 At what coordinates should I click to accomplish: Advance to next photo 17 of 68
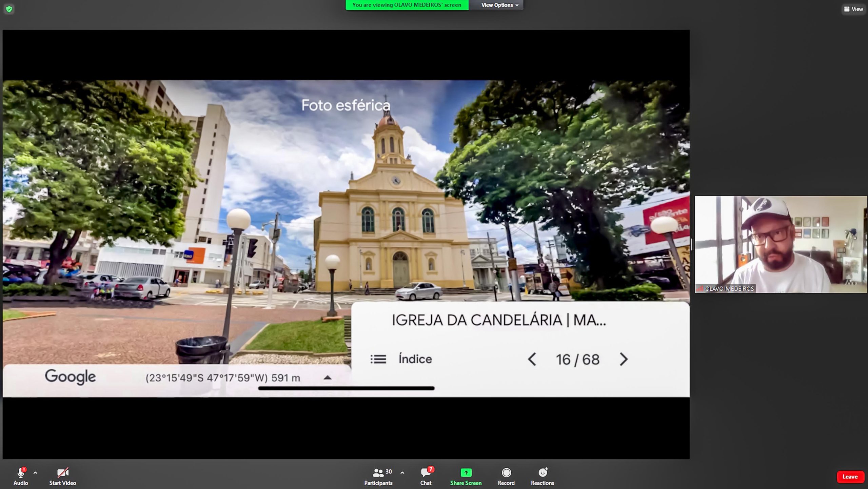624,359
